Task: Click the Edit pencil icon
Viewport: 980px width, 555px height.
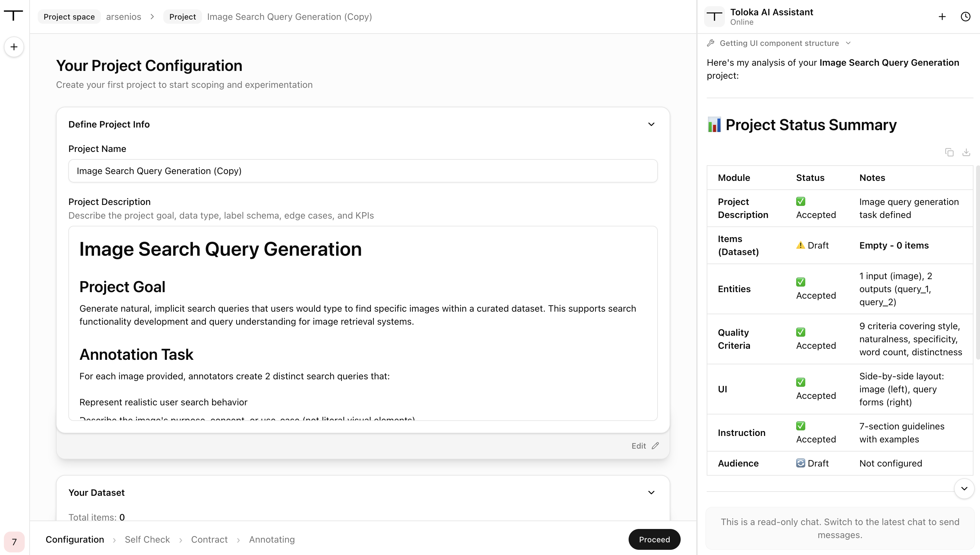Action: coord(655,446)
